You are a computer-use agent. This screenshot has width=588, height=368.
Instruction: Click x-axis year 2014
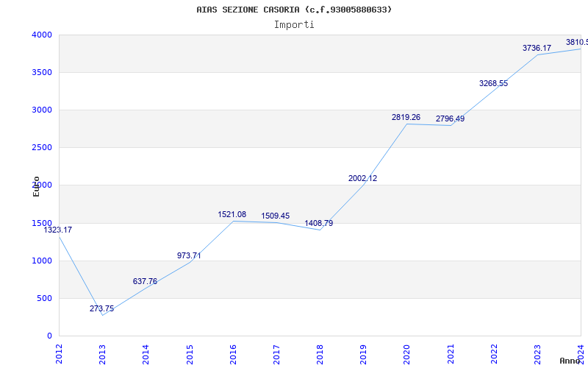click(146, 354)
